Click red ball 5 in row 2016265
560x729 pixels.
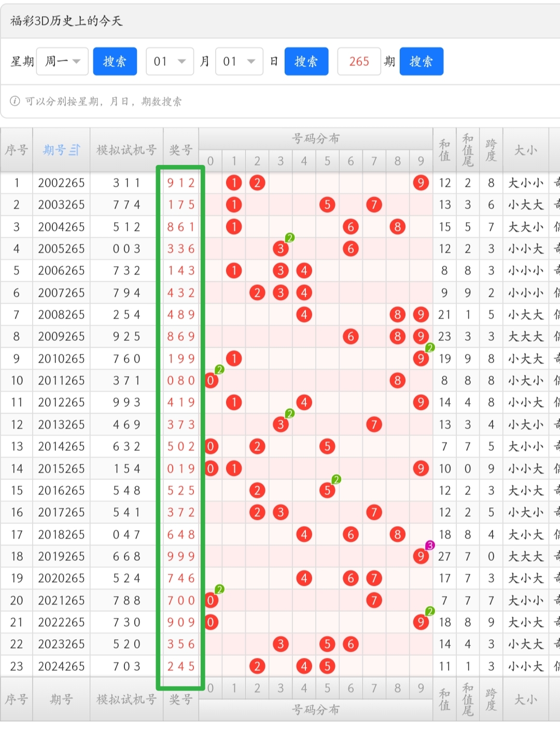click(x=327, y=490)
